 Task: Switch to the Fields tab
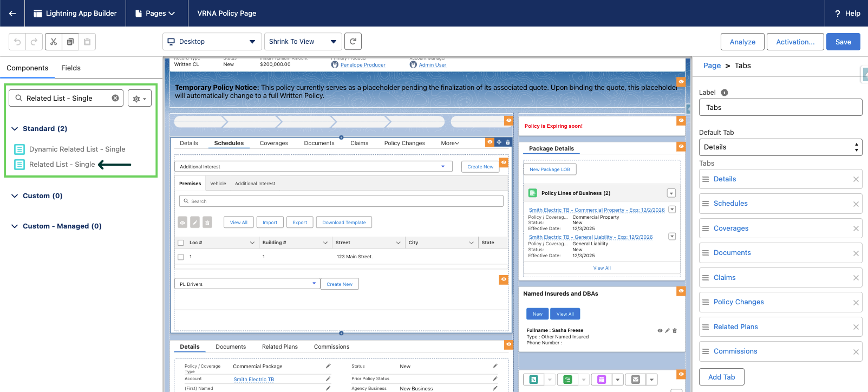(x=71, y=68)
